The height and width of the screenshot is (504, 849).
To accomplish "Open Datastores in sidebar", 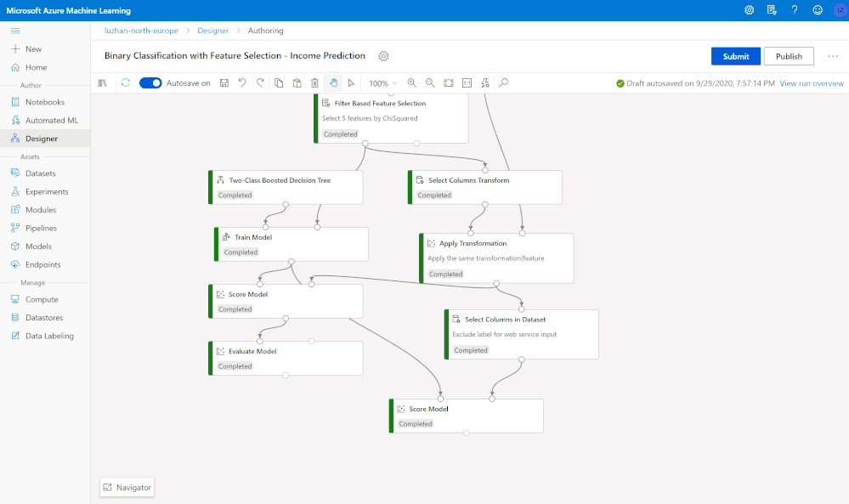I will coord(46,318).
